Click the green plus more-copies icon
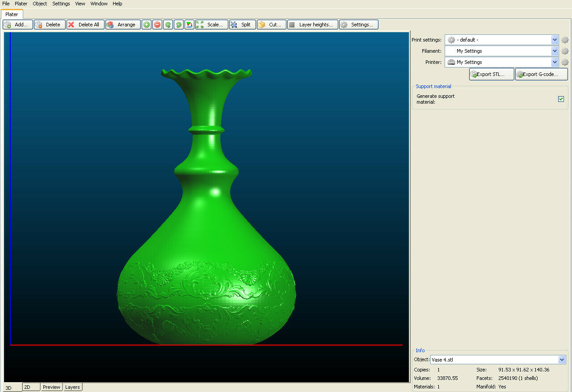Screen dimensions: 572x392 click(147, 25)
